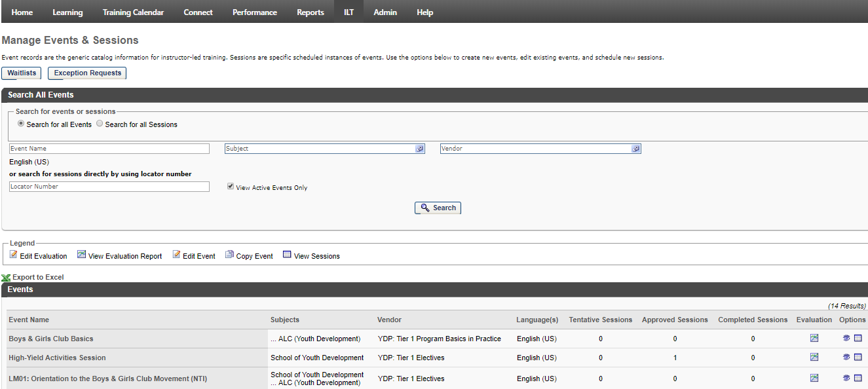The width and height of the screenshot is (868, 389).
Task: Select Search for all Sessions radio button
Action: 99,124
